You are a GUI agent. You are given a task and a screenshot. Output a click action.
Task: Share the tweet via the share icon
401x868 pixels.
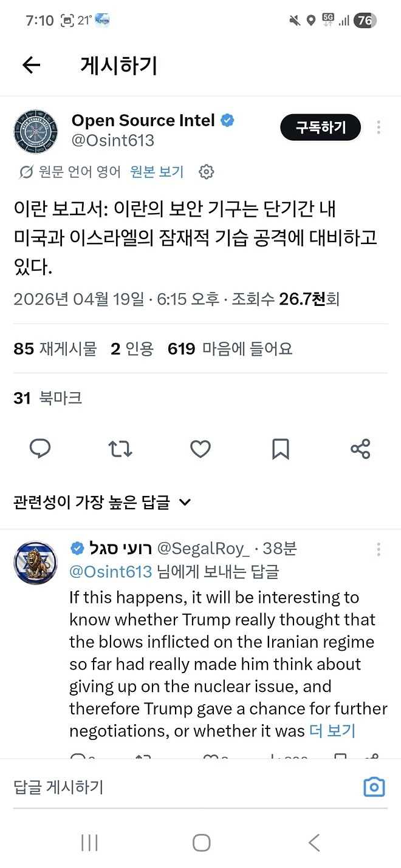(360, 449)
